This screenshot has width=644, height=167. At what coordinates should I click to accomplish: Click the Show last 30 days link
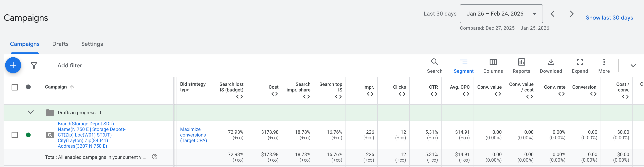coord(609,18)
